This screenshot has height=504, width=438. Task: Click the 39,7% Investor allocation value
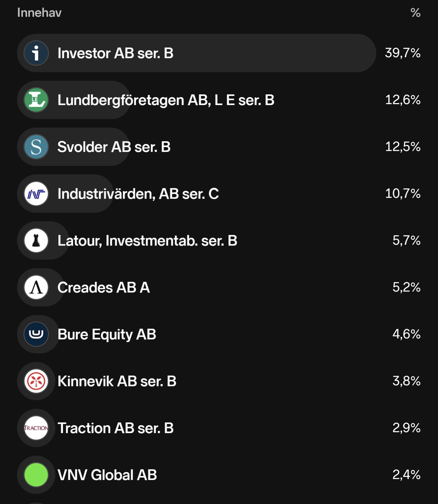click(402, 53)
